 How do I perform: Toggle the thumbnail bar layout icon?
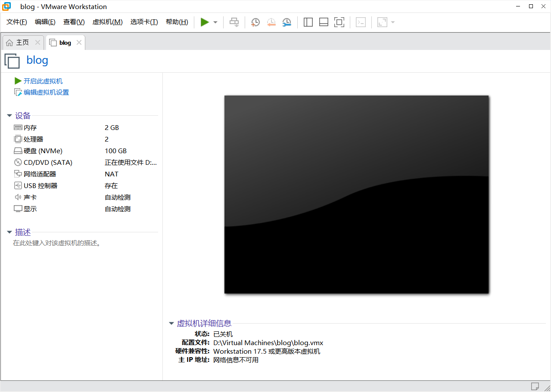tap(324, 22)
